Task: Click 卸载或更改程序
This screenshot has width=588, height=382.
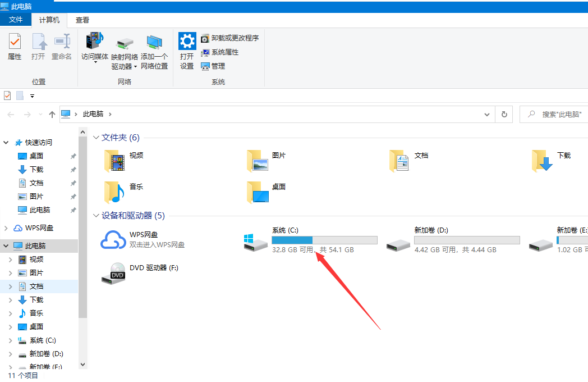Action: (x=230, y=38)
